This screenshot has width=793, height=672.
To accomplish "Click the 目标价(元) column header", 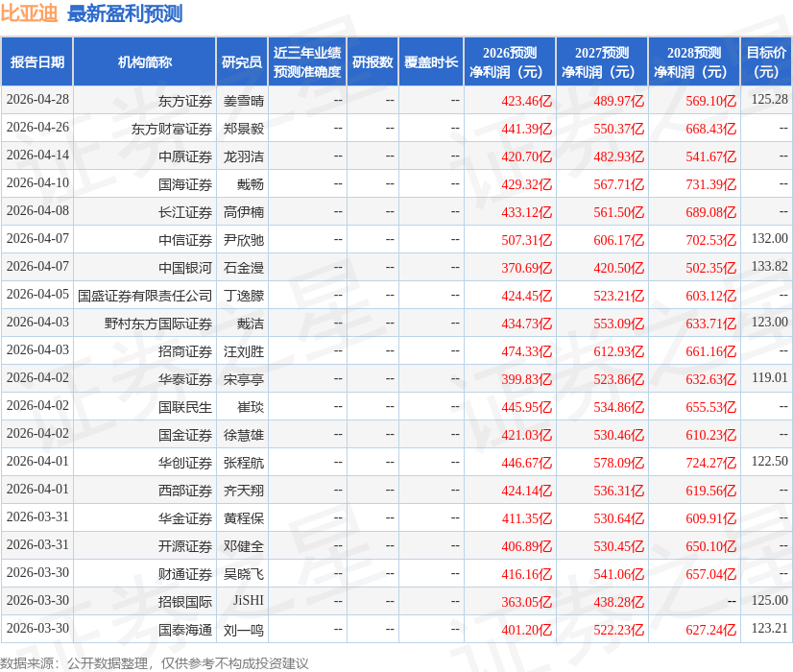I will [x=766, y=61].
